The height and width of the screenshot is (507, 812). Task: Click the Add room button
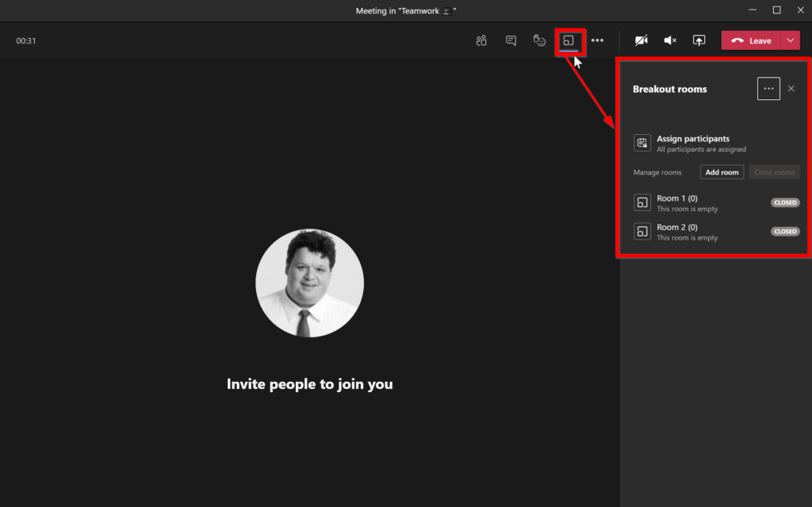(x=722, y=172)
